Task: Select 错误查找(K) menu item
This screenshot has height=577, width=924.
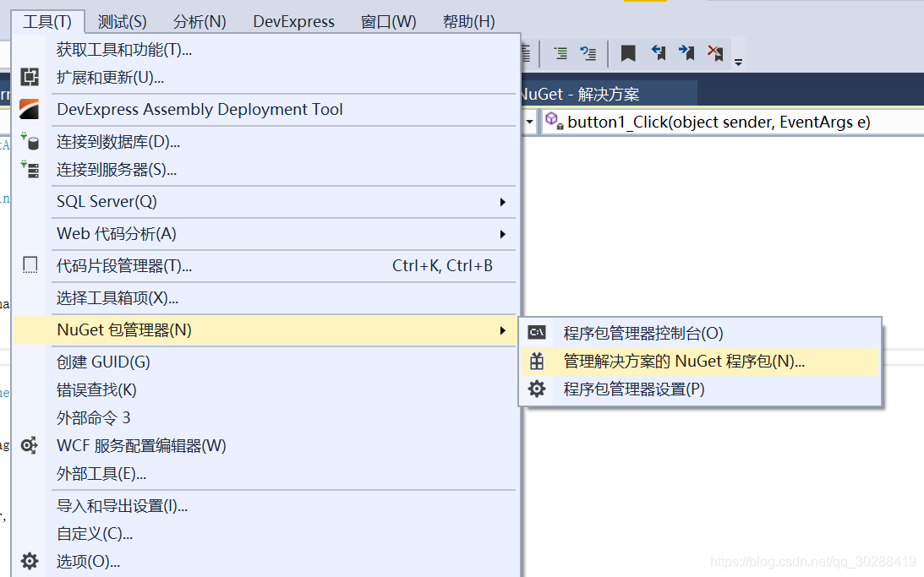Action: 265,389
